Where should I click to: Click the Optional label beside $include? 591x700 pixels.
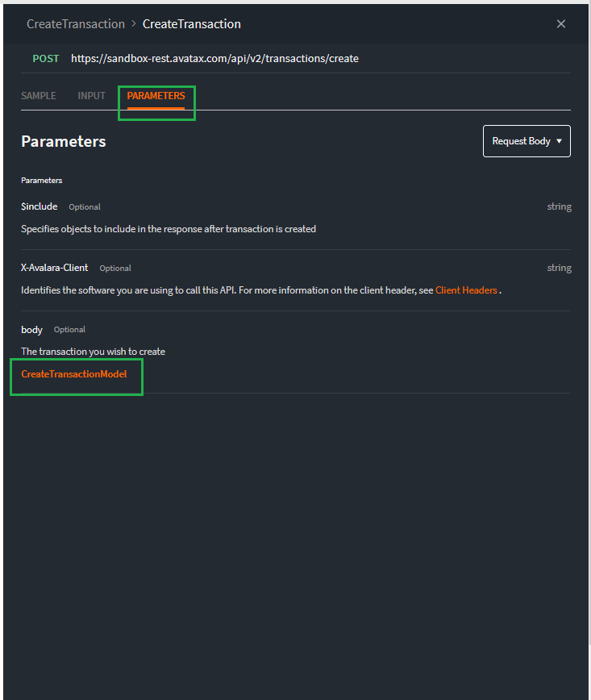85,207
